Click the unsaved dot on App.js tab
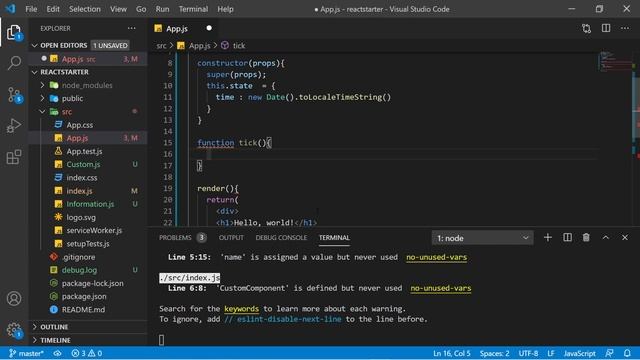 pyautogui.click(x=209, y=28)
